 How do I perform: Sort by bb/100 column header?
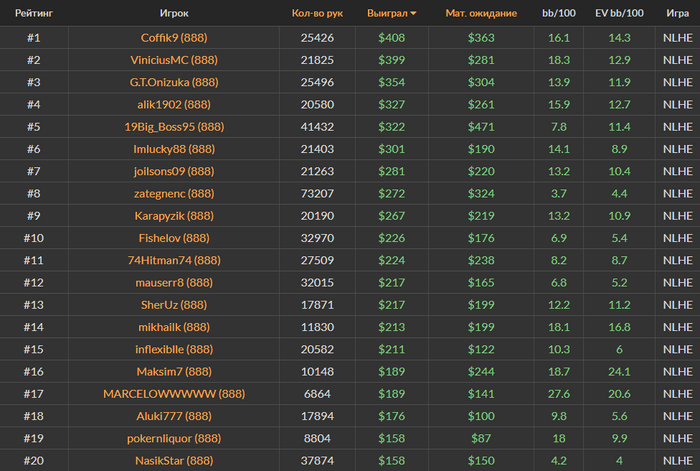(559, 14)
